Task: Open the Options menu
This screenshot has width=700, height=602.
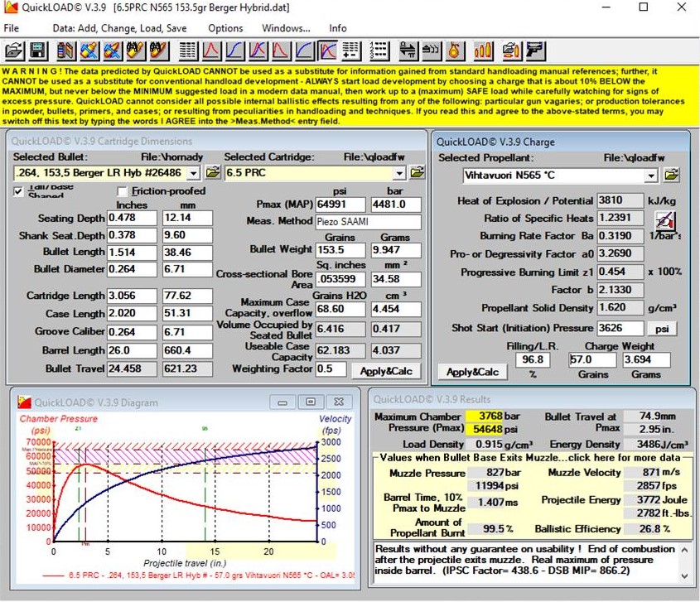Action: [225, 28]
